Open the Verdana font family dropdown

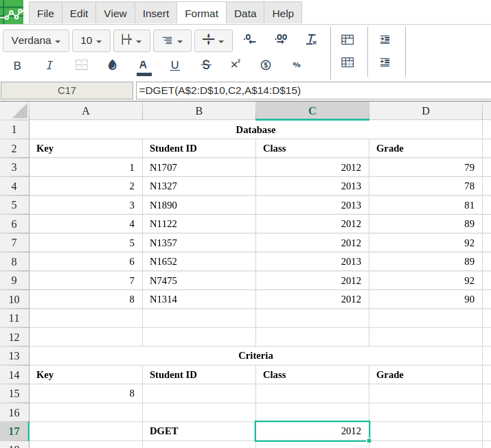pos(36,40)
